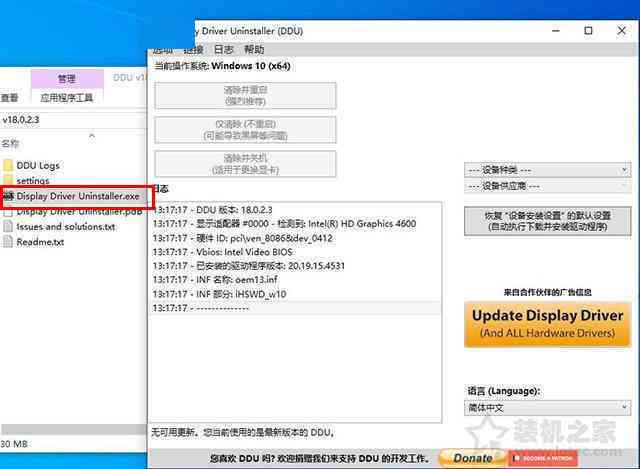This screenshot has height=469, width=640.
Task: Open the 日志 menu in DDU
Action: 224,50
